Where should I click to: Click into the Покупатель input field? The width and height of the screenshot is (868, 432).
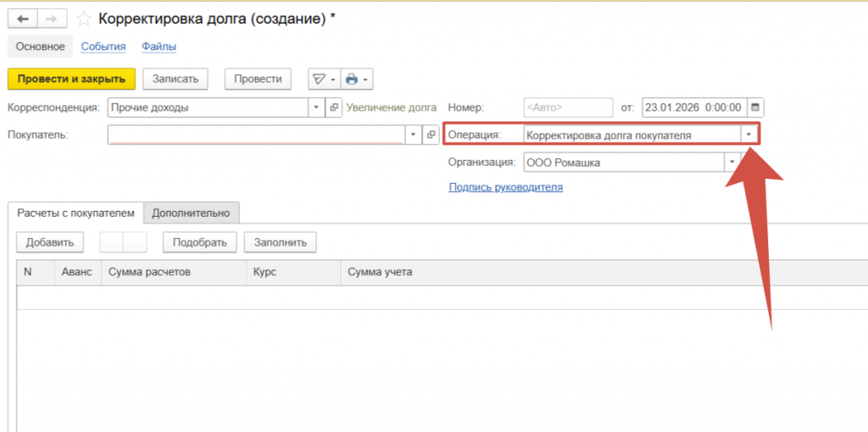pos(256,135)
